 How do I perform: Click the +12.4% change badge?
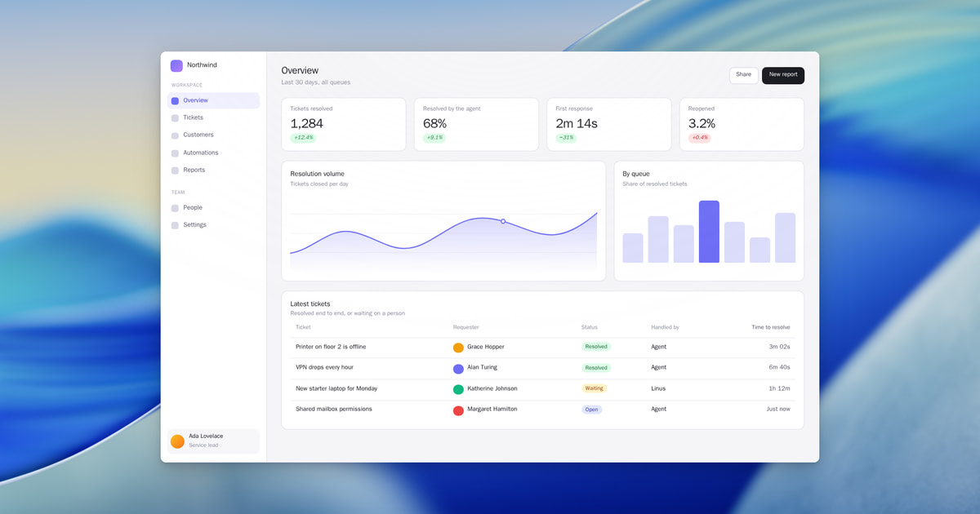(304, 138)
